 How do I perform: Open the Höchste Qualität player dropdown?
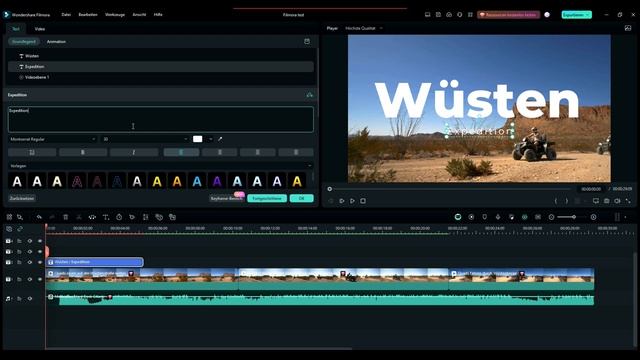[x=364, y=28]
